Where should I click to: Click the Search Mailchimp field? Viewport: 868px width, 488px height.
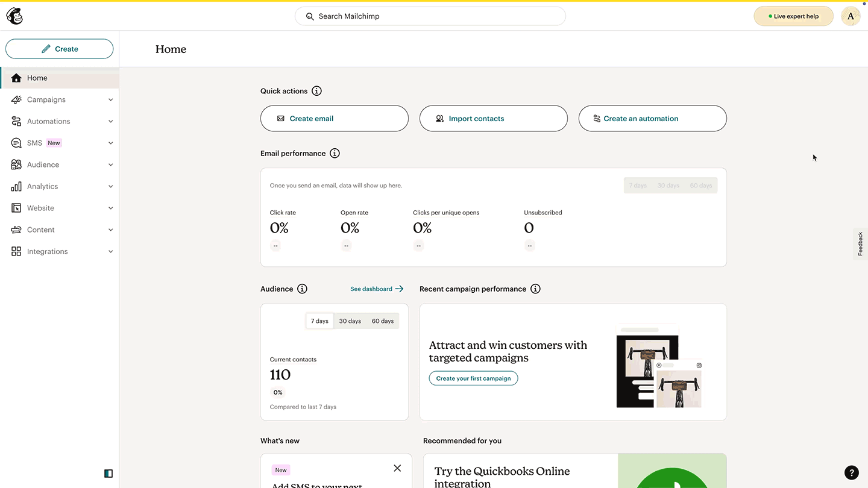[x=430, y=16]
